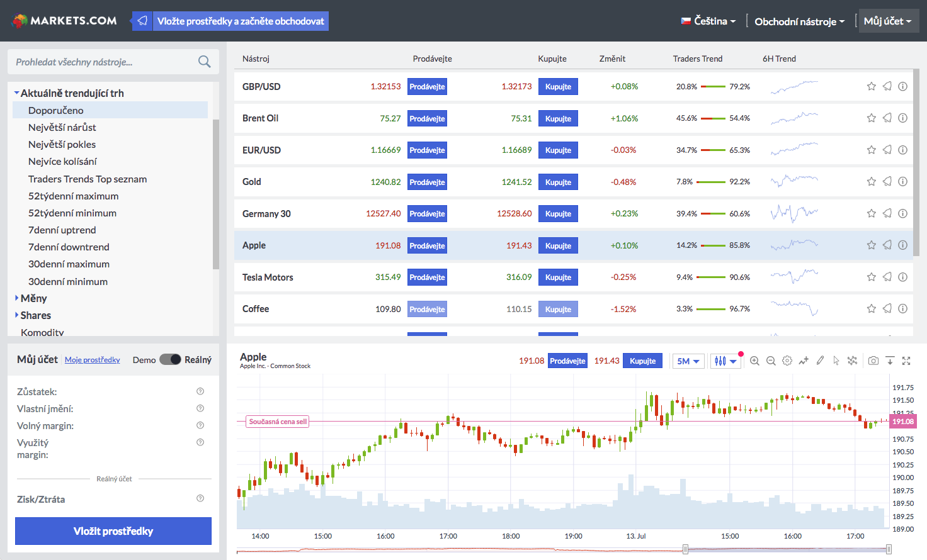Open the Můj účet dropdown
The height and width of the screenshot is (560, 927).
pyautogui.click(x=887, y=21)
